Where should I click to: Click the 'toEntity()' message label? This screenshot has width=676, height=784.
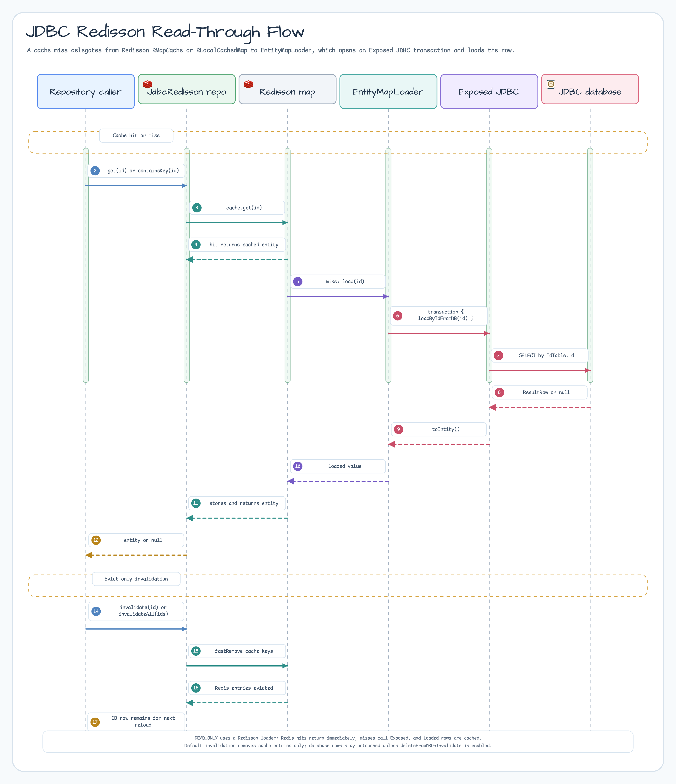[x=446, y=429]
